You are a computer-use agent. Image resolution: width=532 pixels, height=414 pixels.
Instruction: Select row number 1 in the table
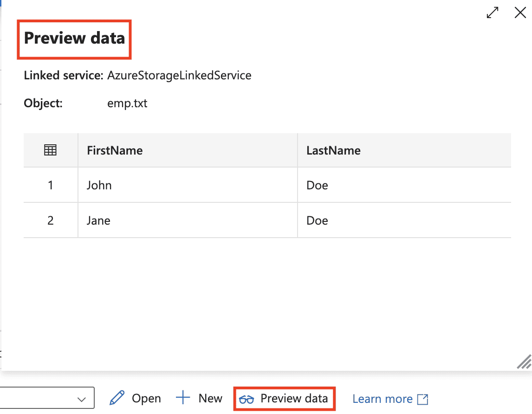pos(51,185)
